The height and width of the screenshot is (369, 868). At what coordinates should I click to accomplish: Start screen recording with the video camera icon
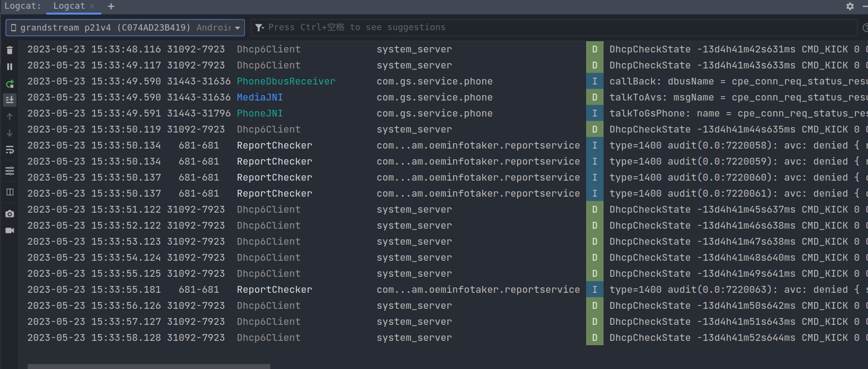pos(10,230)
